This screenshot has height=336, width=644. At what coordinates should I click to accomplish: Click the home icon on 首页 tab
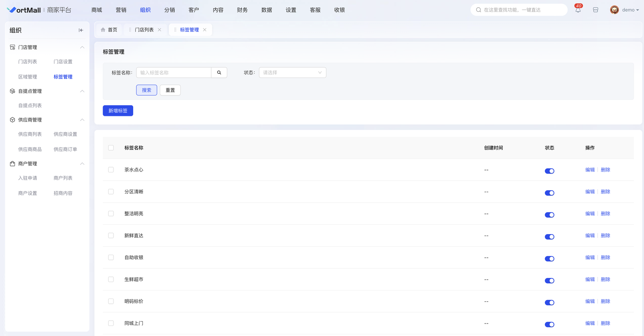[103, 30]
